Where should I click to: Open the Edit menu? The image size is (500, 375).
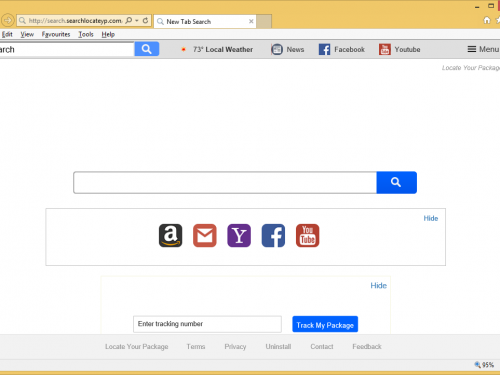click(x=7, y=34)
